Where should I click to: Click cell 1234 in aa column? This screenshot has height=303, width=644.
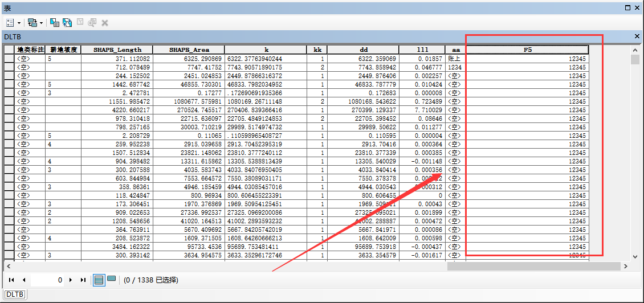point(455,67)
